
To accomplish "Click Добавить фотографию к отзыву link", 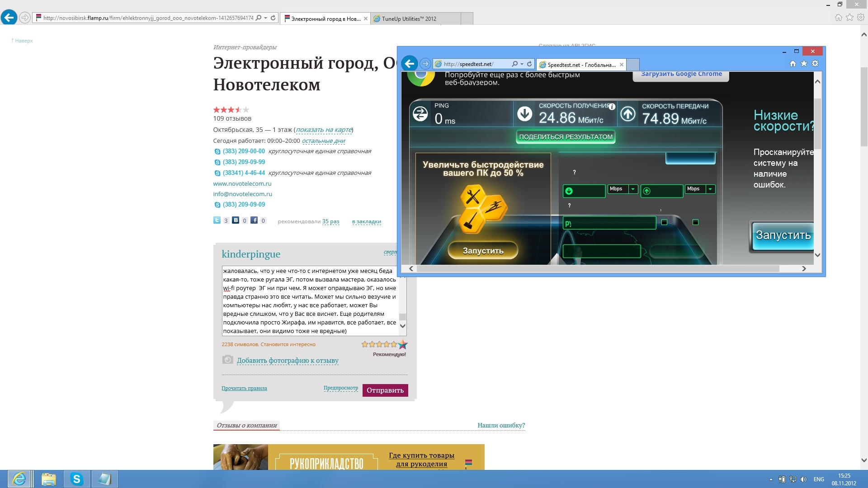I will (288, 361).
